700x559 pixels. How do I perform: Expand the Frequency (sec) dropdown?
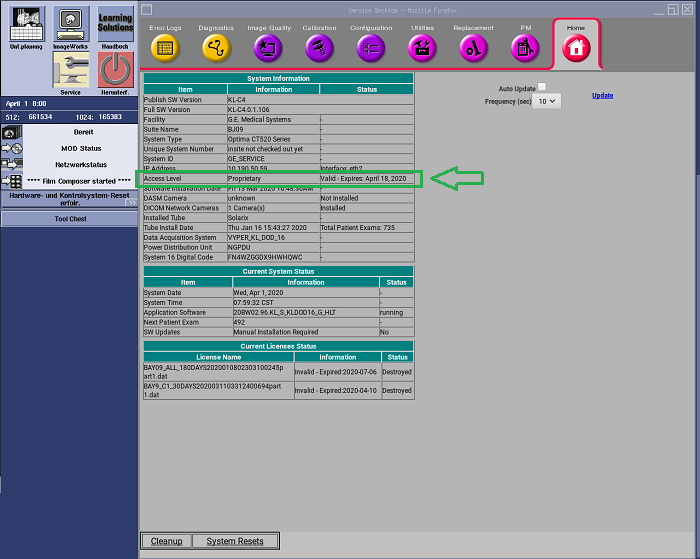[x=549, y=101]
